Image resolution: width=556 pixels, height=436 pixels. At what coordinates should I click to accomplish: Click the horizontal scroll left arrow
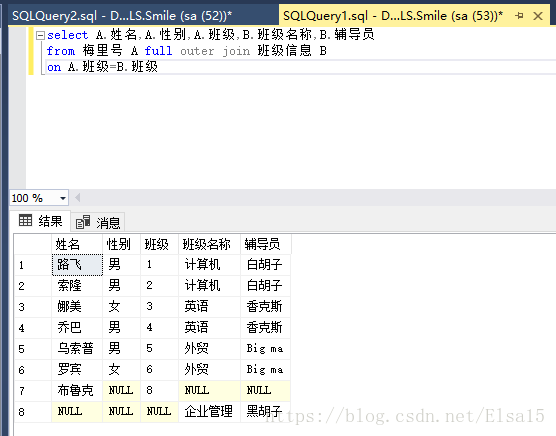(x=78, y=197)
